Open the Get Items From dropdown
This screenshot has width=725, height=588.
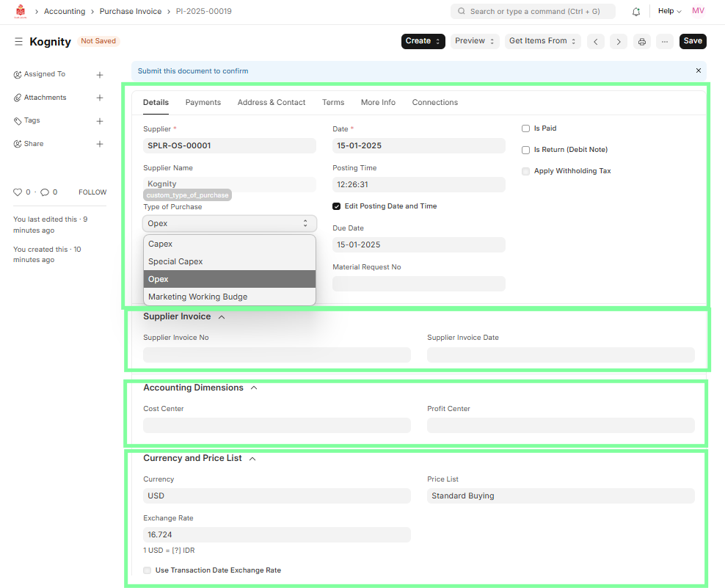click(x=542, y=41)
